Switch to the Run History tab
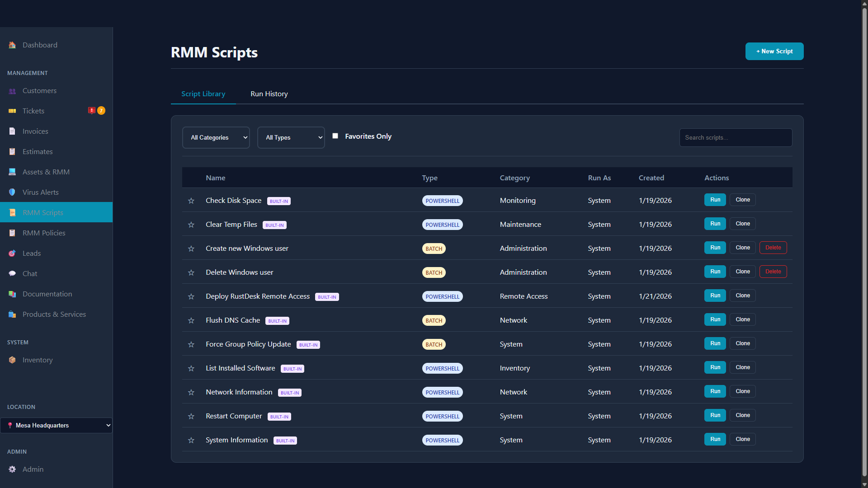The image size is (868, 488). click(x=269, y=94)
